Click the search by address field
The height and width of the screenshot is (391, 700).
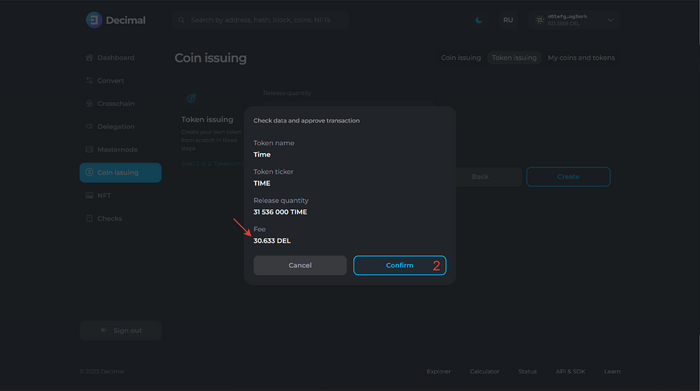(x=261, y=20)
